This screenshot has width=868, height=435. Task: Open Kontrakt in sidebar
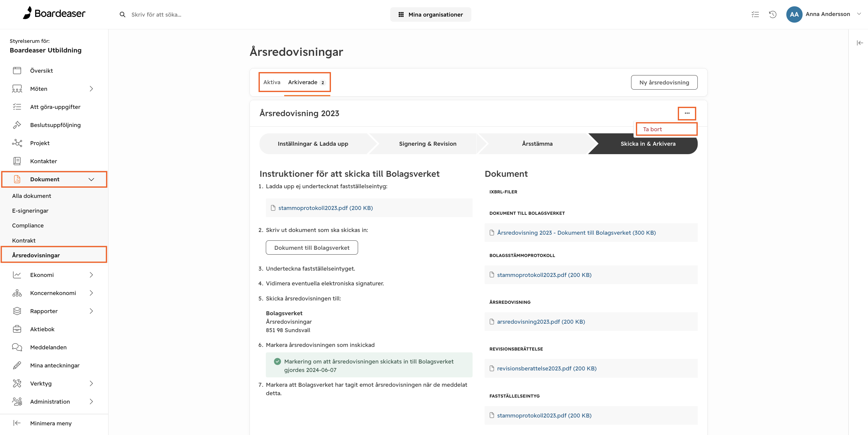click(24, 240)
